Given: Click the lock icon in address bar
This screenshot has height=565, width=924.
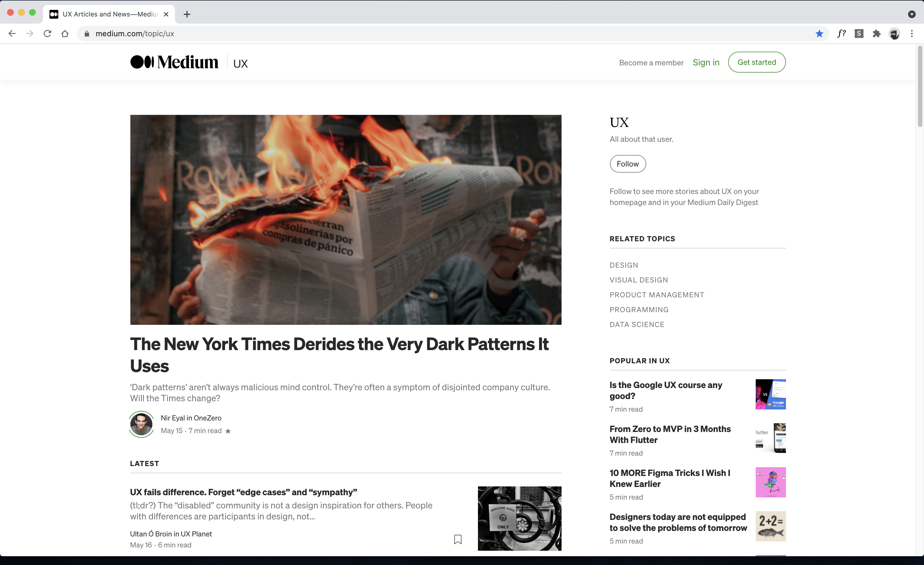Looking at the screenshot, I should tap(87, 34).
